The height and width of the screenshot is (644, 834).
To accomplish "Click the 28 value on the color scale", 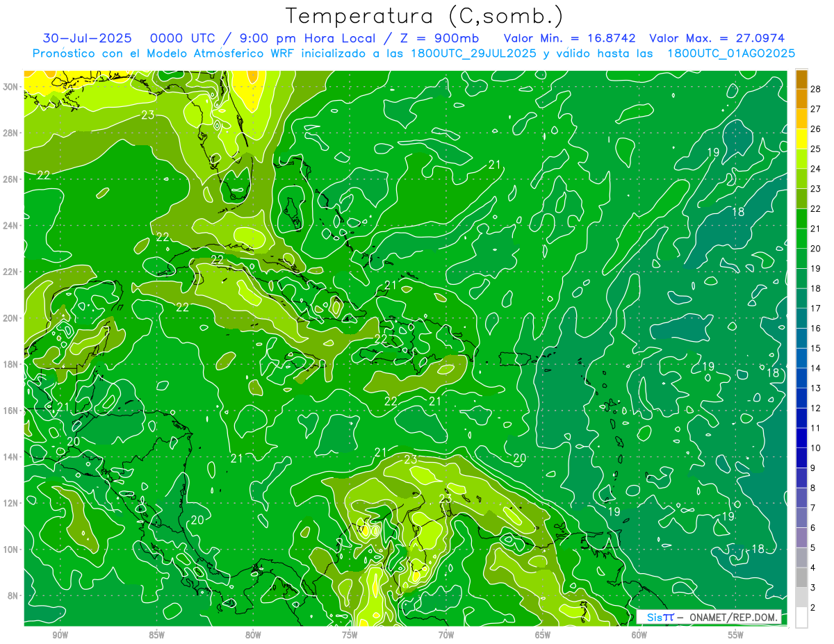I will point(817,88).
